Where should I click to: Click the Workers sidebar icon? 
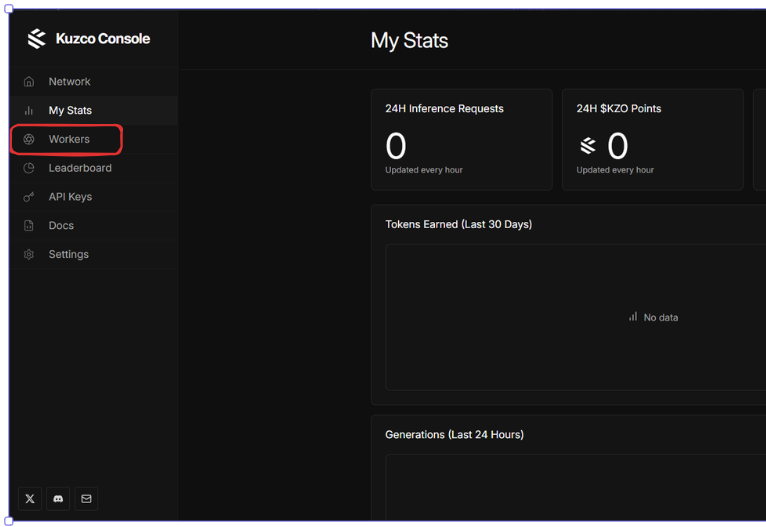click(x=29, y=140)
